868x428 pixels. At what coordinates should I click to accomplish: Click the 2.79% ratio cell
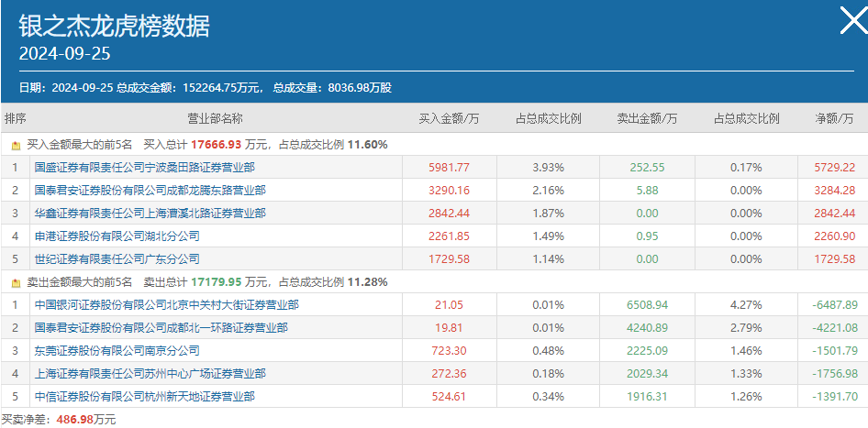pyautogui.click(x=746, y=328)
